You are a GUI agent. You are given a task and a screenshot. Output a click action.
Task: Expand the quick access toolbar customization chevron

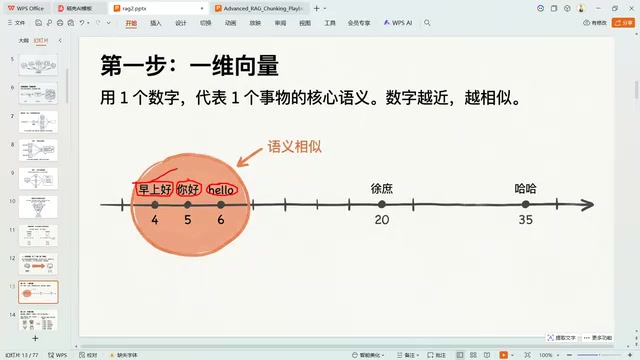coord(109,23)
